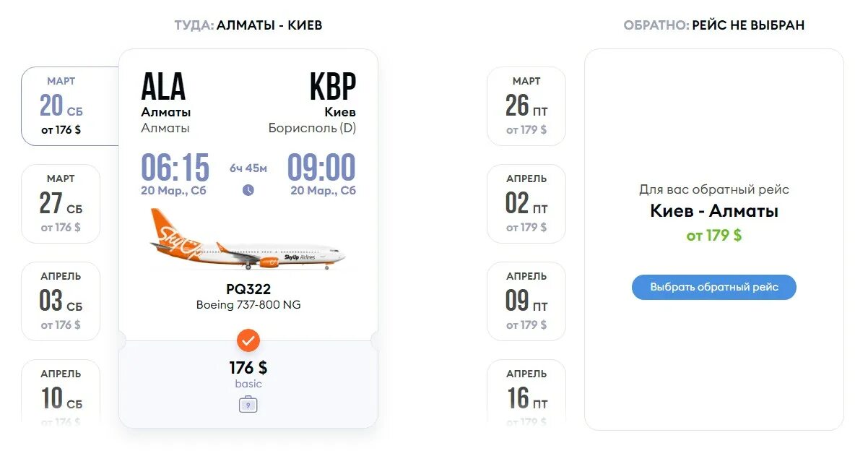Click the green от 179 $ return price
This screenshot has height=451, width=868.
tap(713, 236)
